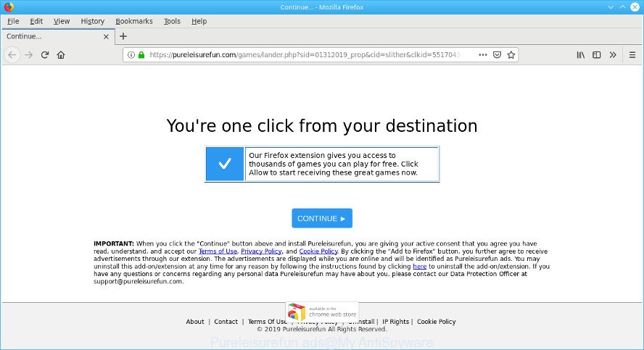Open the Terms of Use link in notice
This screenshot has height=350, width=644.
(218, 251)
